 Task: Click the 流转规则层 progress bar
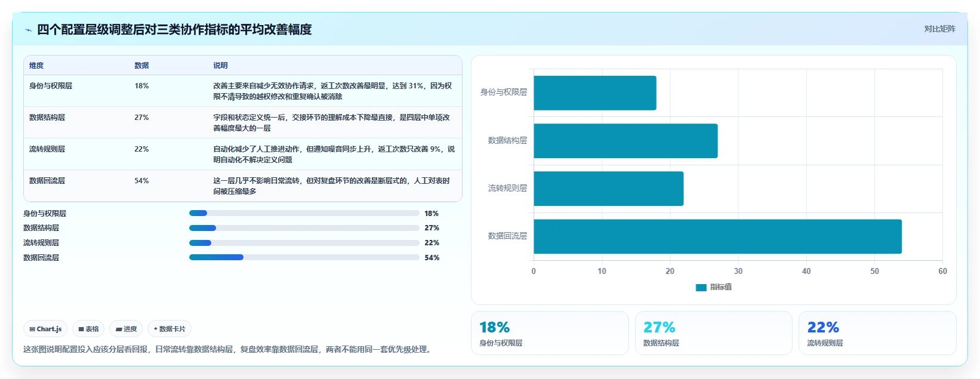click(304, 243)
